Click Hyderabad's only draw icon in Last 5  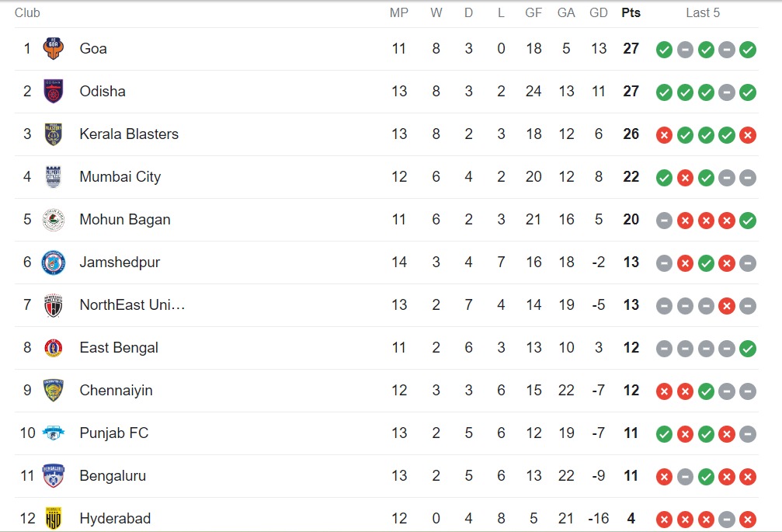tap(727, 520)
